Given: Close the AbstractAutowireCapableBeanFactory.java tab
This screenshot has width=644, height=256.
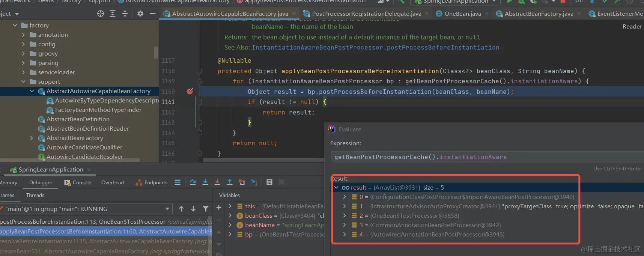Looking at the screenshot, I should (294, 14).
